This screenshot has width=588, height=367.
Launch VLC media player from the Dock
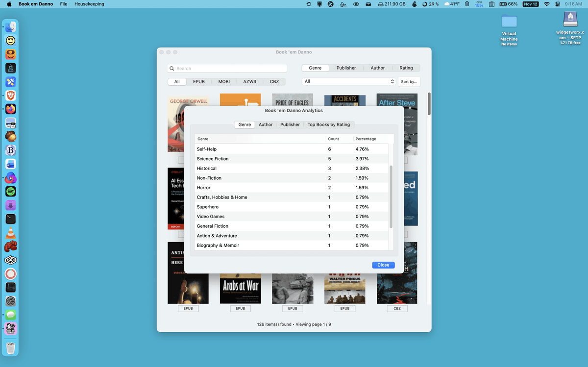coord(11,232)
